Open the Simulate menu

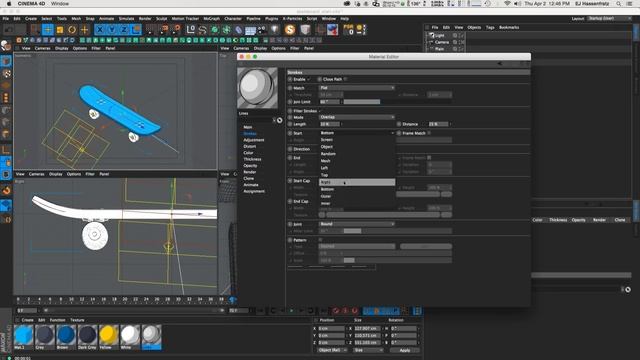(x=126, y=19)
